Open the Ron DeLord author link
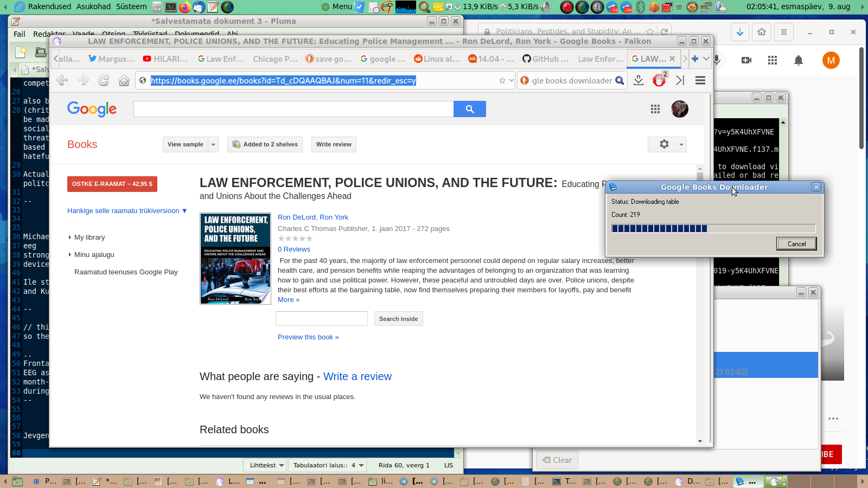Viewport: 868px width, 488px height. 297,217
